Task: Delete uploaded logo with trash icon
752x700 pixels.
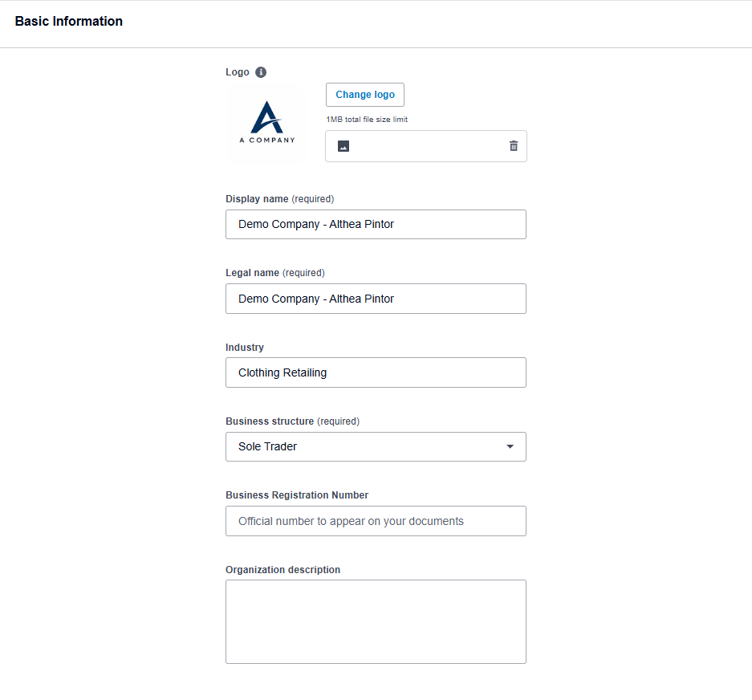Action: [x=513, y=146]
